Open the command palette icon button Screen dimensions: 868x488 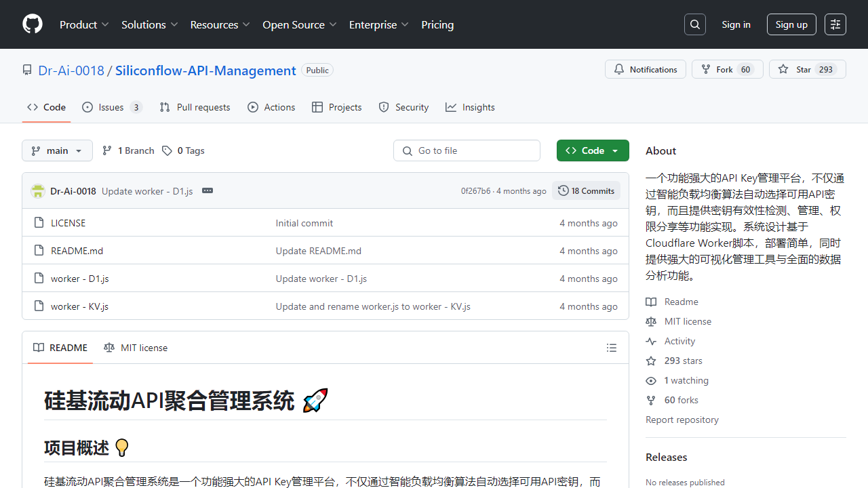[x=835, y=24]
